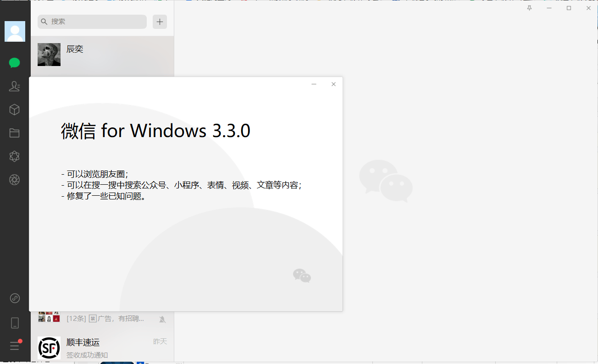Open the Chat Files folder icon
This screenshot has width=598, height=364.
pyautogui.click(x=14, y=133)
